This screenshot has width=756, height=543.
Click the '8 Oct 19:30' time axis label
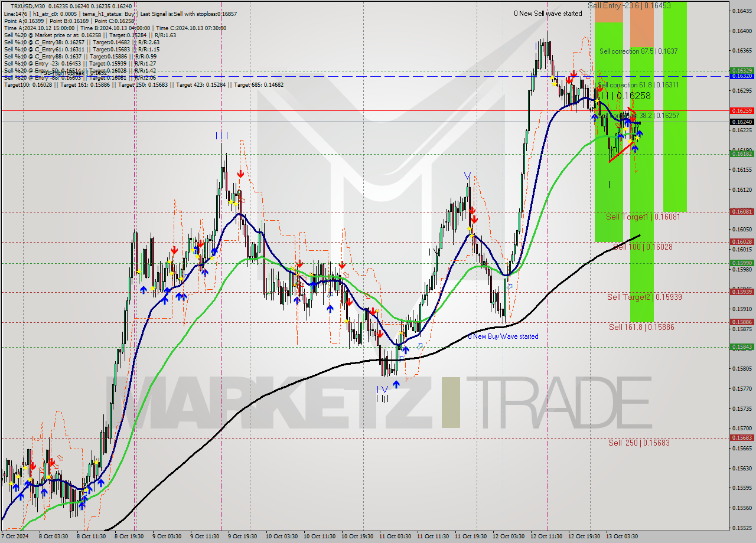click(129, 537)
